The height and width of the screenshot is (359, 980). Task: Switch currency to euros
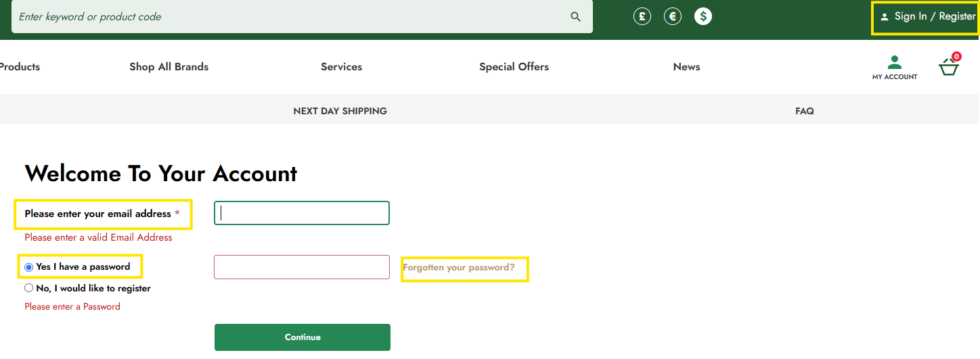click(673, 16)
